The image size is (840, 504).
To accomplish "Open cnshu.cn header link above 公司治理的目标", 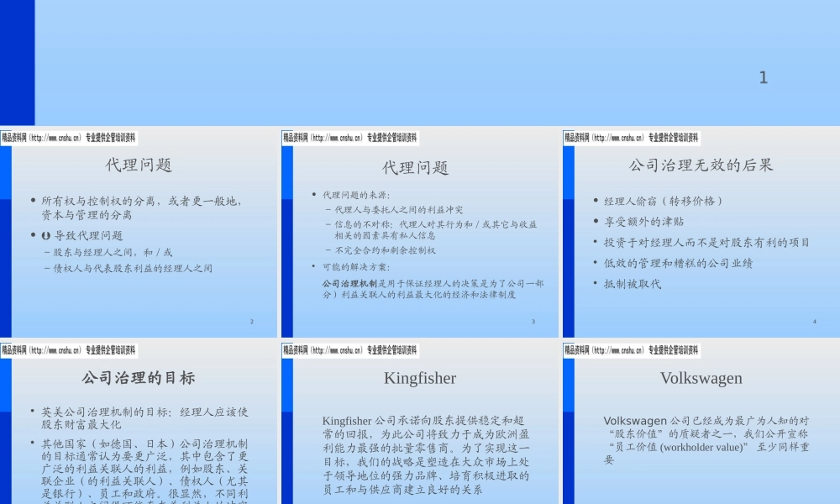I will tap(69, 350).
